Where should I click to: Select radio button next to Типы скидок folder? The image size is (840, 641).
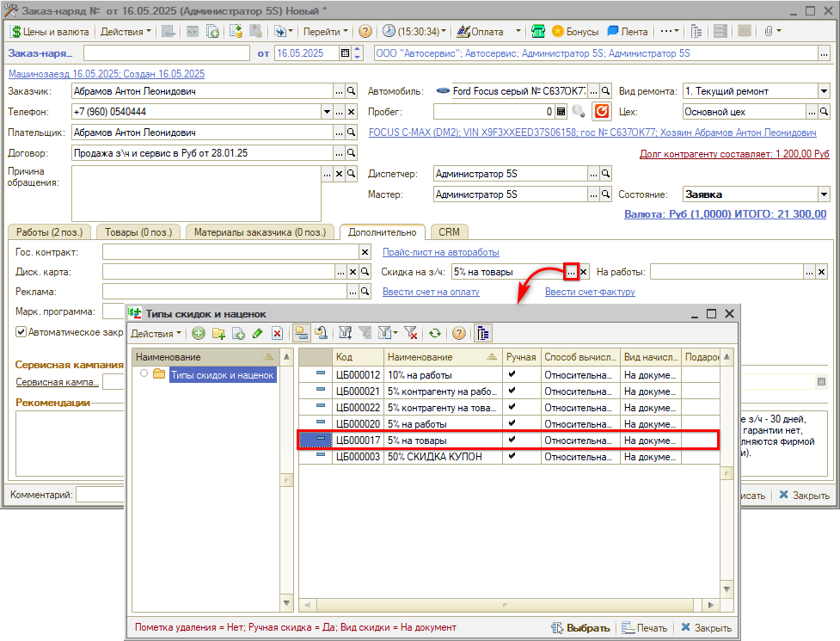[x=144, y=374]
